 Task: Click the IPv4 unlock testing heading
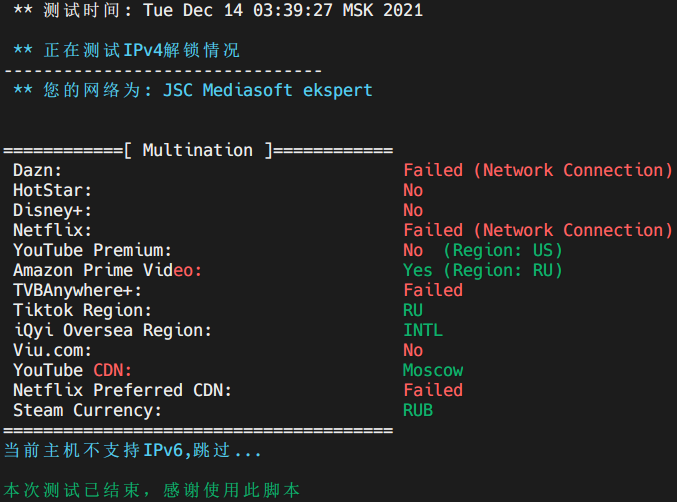(x=127, y=50)
